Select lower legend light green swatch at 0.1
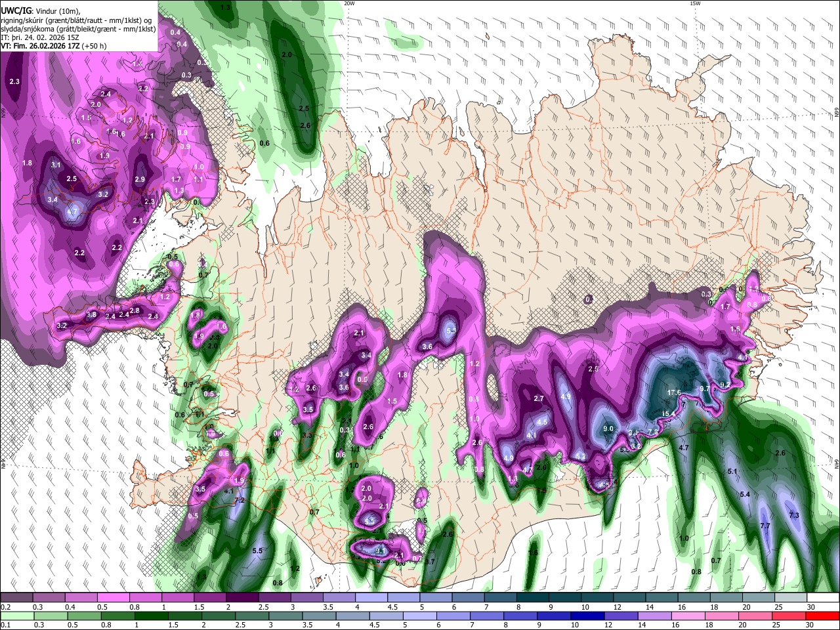Viewport: 840px width, 630px height. (18, 616)
